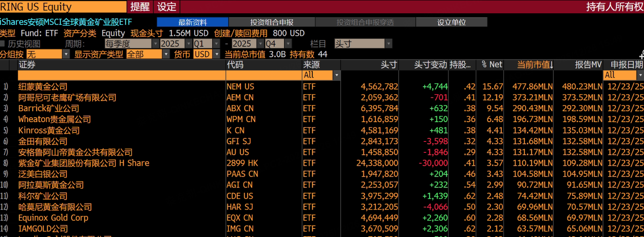Select the 紫金矿业集团股份有限公司 H Share row

click(x=322, y=163)
